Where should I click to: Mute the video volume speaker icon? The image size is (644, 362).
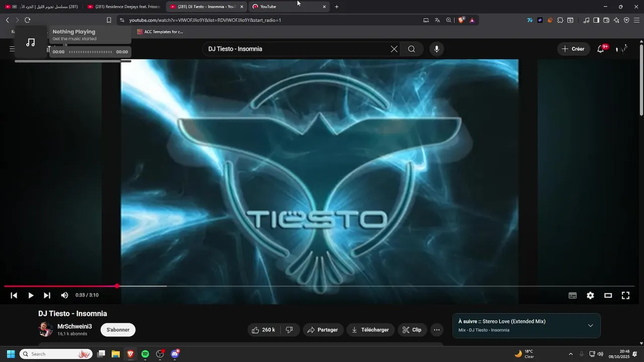(64, 296)
